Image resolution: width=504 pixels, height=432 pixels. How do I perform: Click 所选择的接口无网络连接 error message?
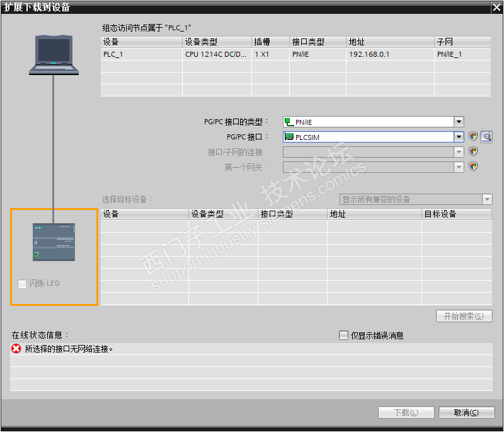pyautogui.click(x=69, y=349)
